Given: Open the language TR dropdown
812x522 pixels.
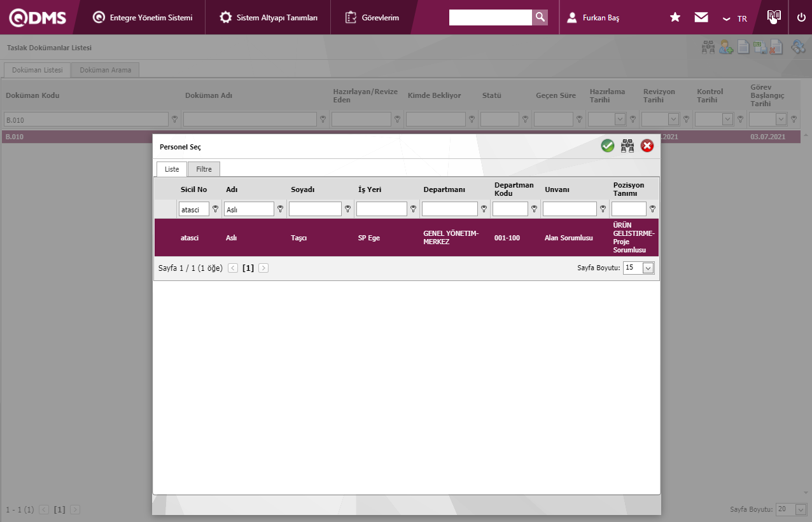Looking at the screenshot, I should pyautogui.click(x=734, y=18).
